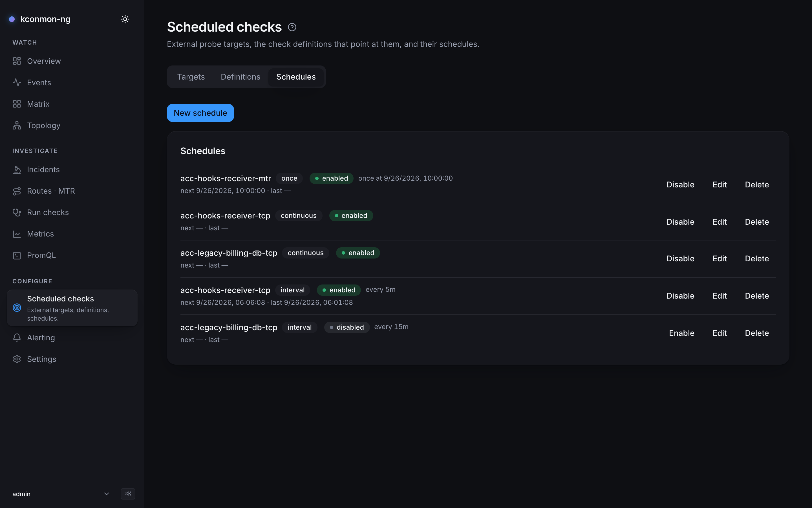Screen dimensions: 812x508
Task: Click the disabled status badge
Action: pyautogui.click(x=347, y=327)
